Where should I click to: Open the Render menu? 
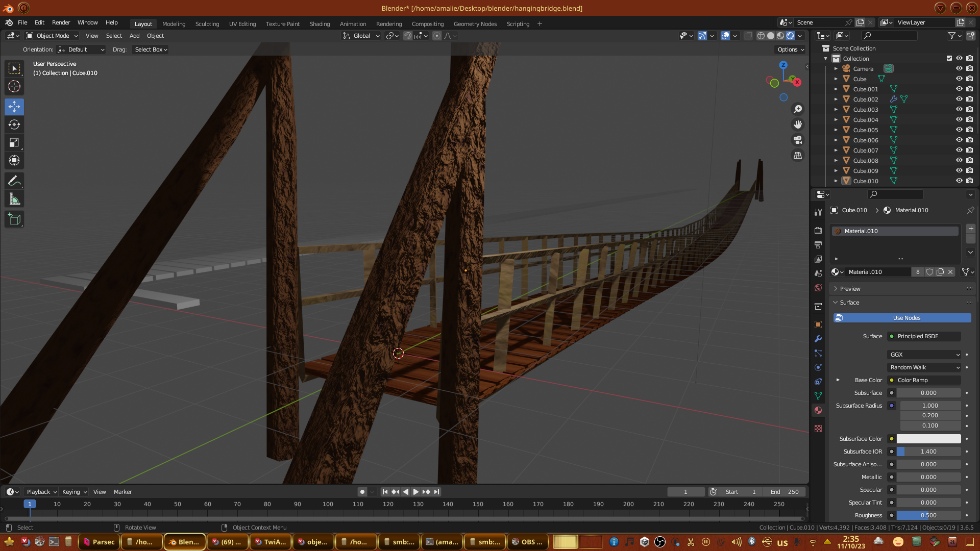[x=61, y=22]
